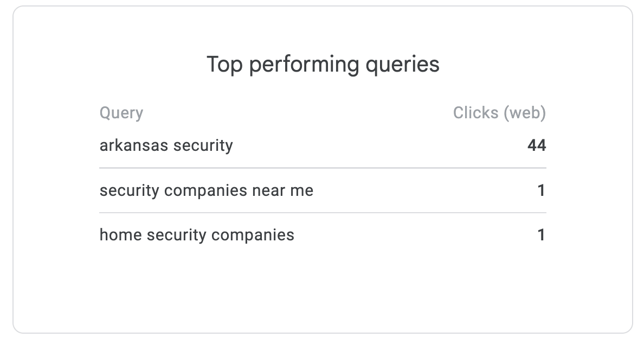Image resolution: width=644 pixels, height=344 pixels.
Task: Select click count for home security companies
Action: pos(541,235)
